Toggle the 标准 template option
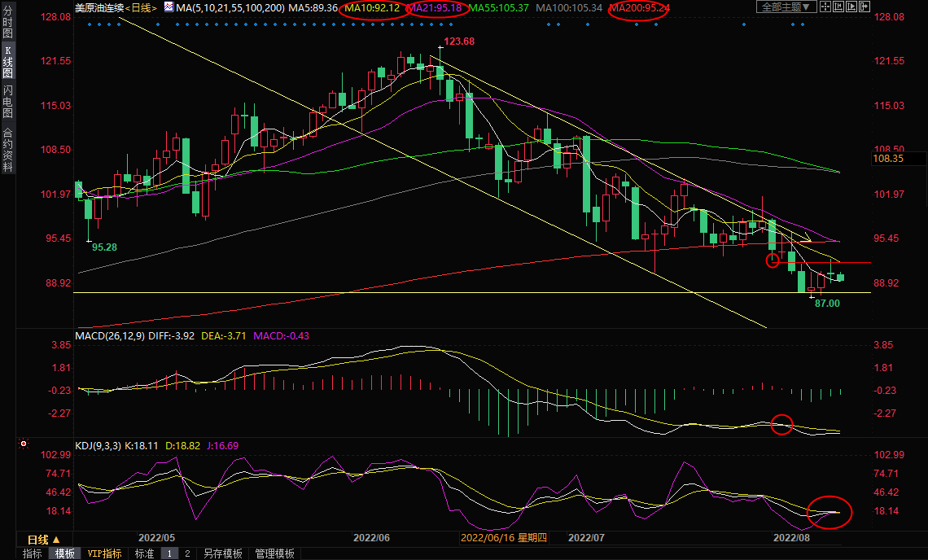Image resolution: width=928 pixels, height=560 pixels. pyautogui.click(x=144, y=553)
